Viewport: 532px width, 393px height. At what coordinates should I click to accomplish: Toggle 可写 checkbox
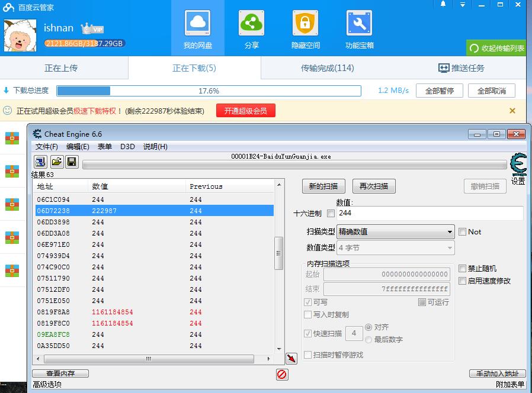pos(307,302)
